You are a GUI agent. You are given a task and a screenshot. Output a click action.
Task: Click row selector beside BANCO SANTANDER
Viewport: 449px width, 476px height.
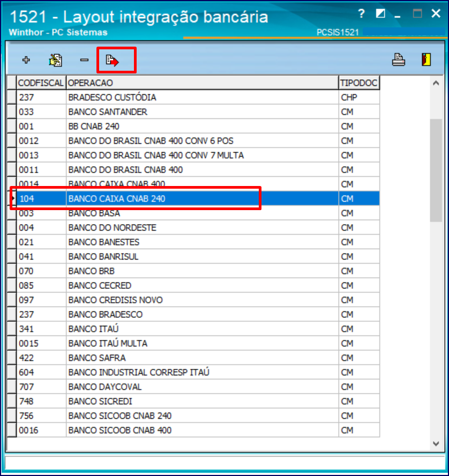[12, 111]
